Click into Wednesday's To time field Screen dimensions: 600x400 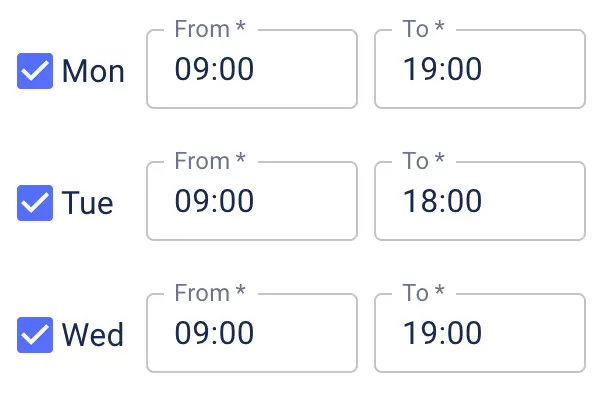click(x=479, y=333)
